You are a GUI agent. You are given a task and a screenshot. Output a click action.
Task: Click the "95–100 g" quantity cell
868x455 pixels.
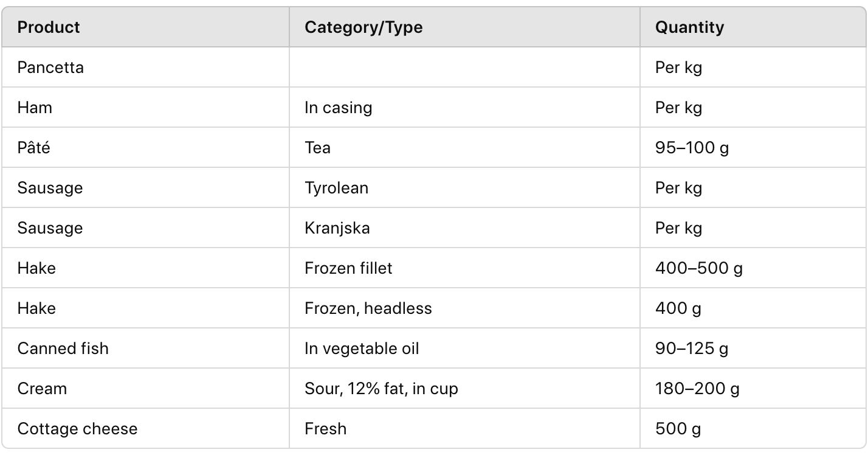[692, 148]
